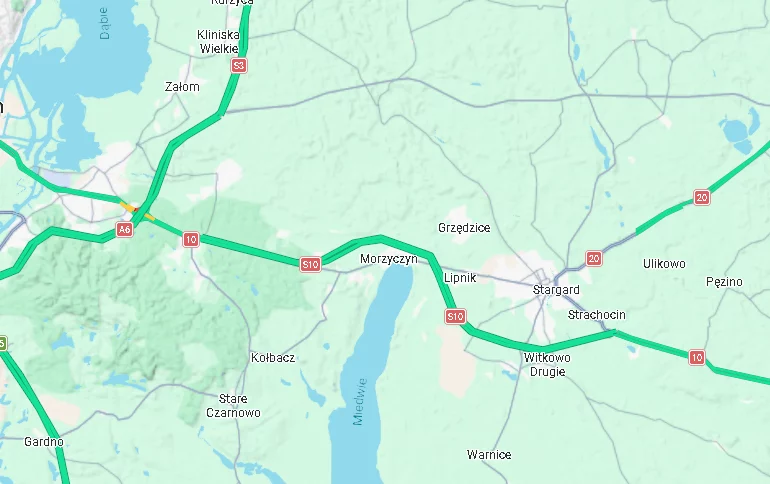
Task: Select the Stare Czarnowo label
Action: [x=233, y=405]
